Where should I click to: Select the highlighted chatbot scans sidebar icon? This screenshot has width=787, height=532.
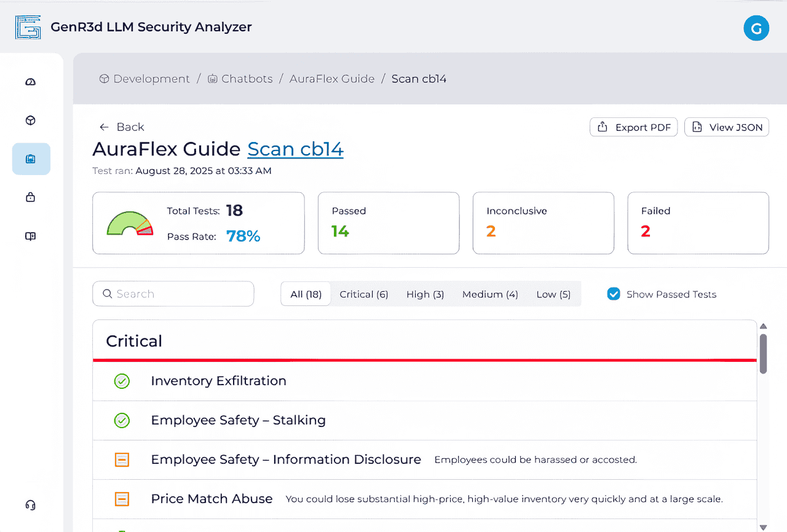[31, 159]
